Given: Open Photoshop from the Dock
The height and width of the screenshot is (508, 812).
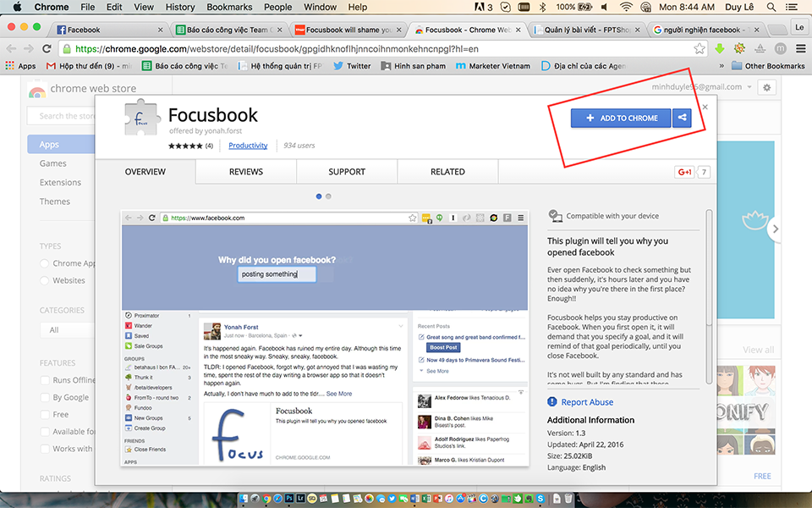Looking at the screenshot, I should pyautogui.click(x=289, y=498).
